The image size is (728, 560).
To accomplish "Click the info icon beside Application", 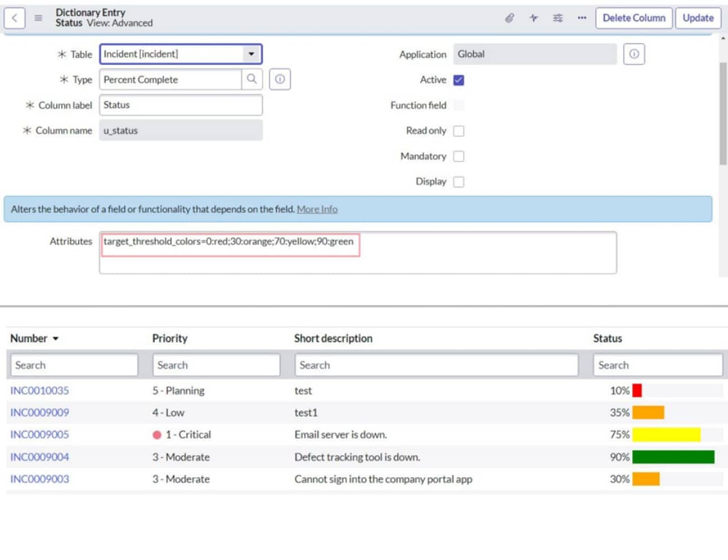I will click(634, 54).
